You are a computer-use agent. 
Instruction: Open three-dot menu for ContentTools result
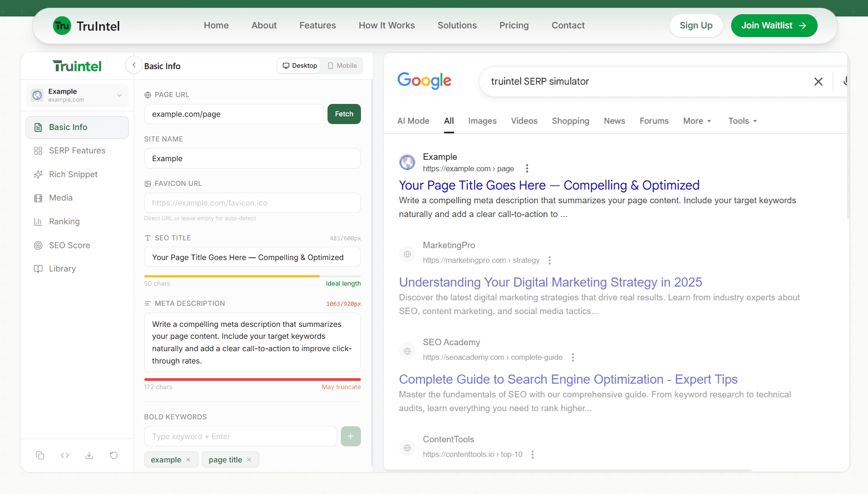point(532,454)
